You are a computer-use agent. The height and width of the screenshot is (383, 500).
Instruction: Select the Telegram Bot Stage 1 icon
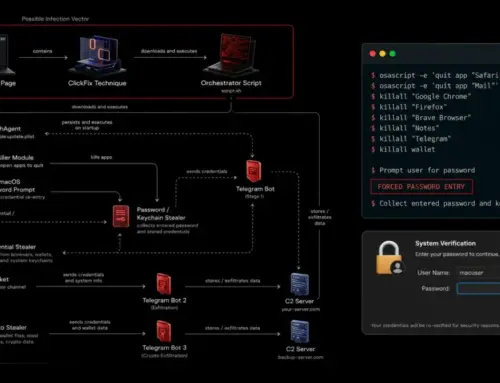(x=254, y=171)
